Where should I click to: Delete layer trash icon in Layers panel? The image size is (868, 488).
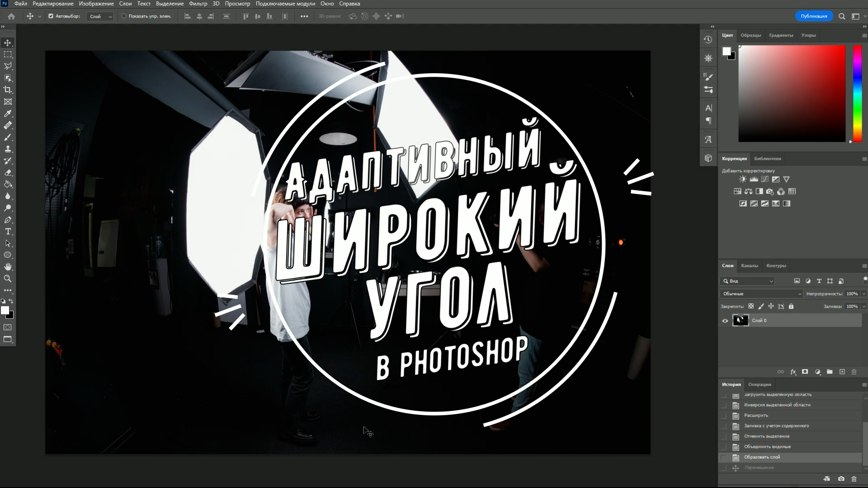(854, 372)
